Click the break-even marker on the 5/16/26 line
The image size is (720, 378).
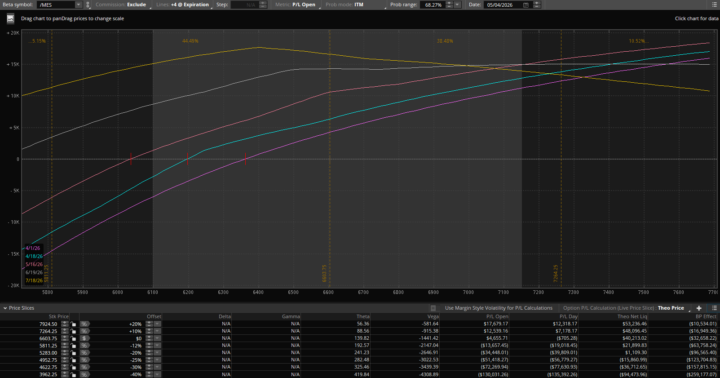click(x=131, y=159)
